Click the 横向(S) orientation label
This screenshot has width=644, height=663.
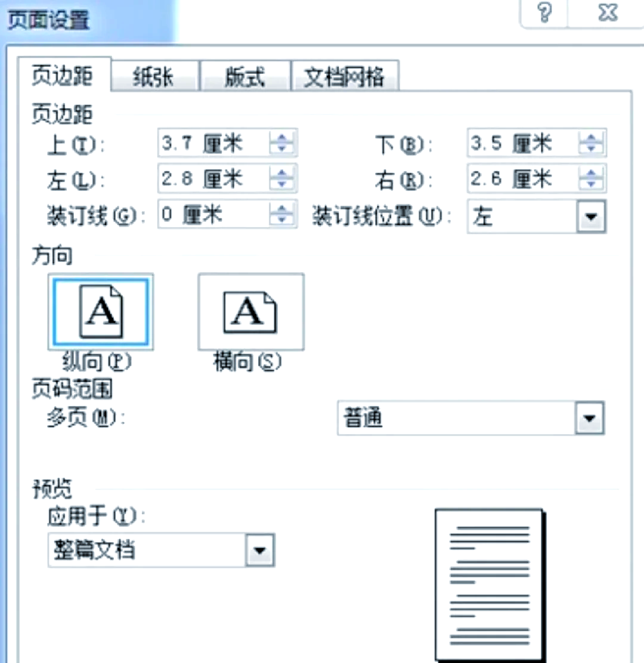click(247, 361)
